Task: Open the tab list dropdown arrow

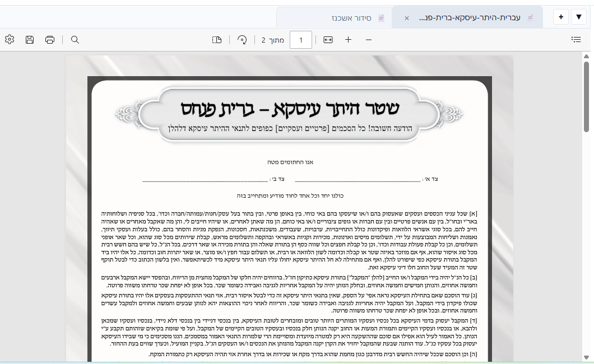Action: (x=578, y=17)
